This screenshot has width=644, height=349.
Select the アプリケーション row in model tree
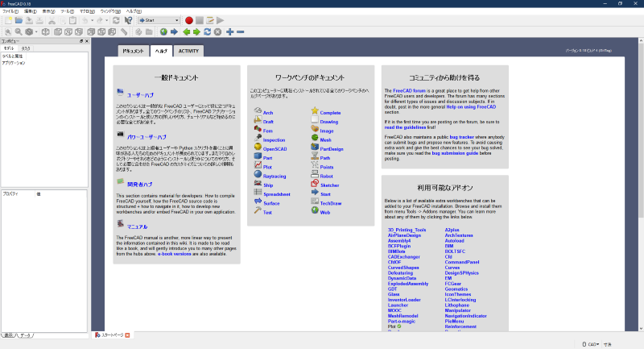14,63
